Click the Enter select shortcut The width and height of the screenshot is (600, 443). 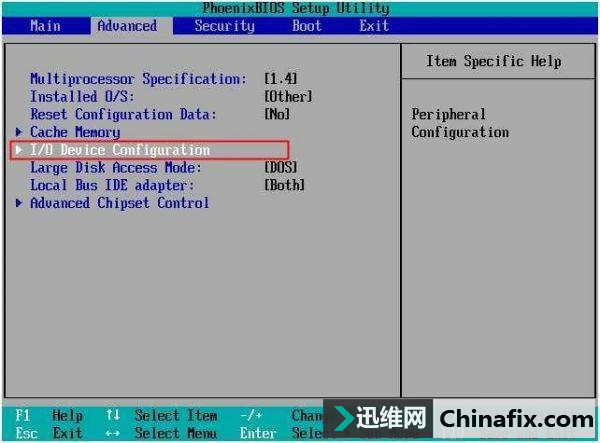pos(258,433)
